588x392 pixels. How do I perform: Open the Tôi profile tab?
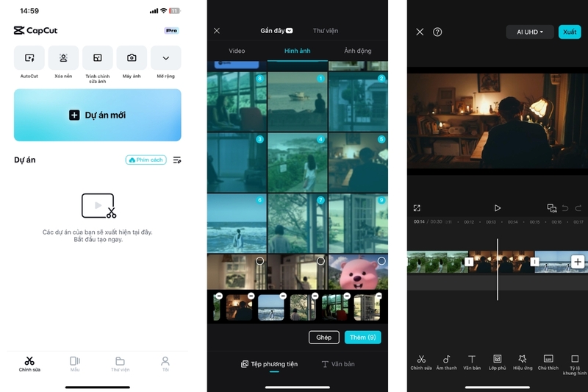(x=165, y=364)
